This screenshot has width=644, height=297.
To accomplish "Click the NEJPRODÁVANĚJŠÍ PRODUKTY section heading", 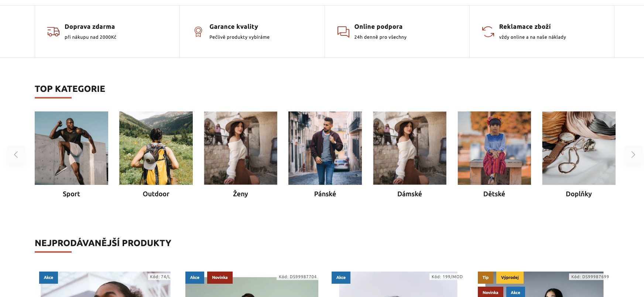I will click(x=103, y=243).
